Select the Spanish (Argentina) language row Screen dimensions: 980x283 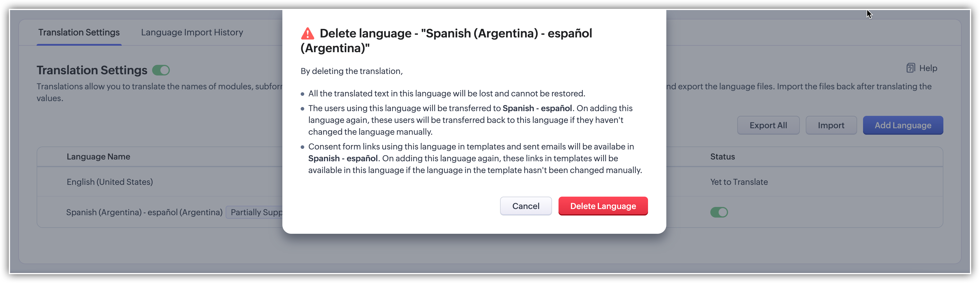click(144, 212)
